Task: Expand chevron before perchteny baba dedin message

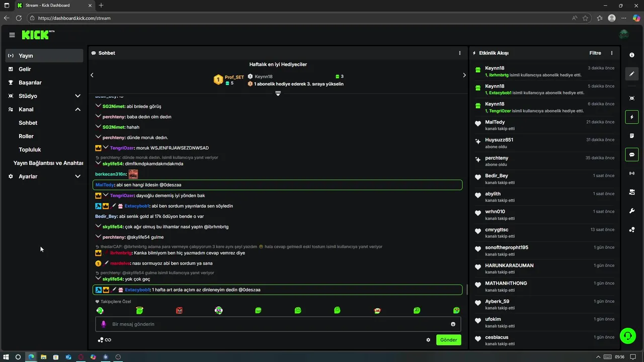Action: click(x=98, y=117)
